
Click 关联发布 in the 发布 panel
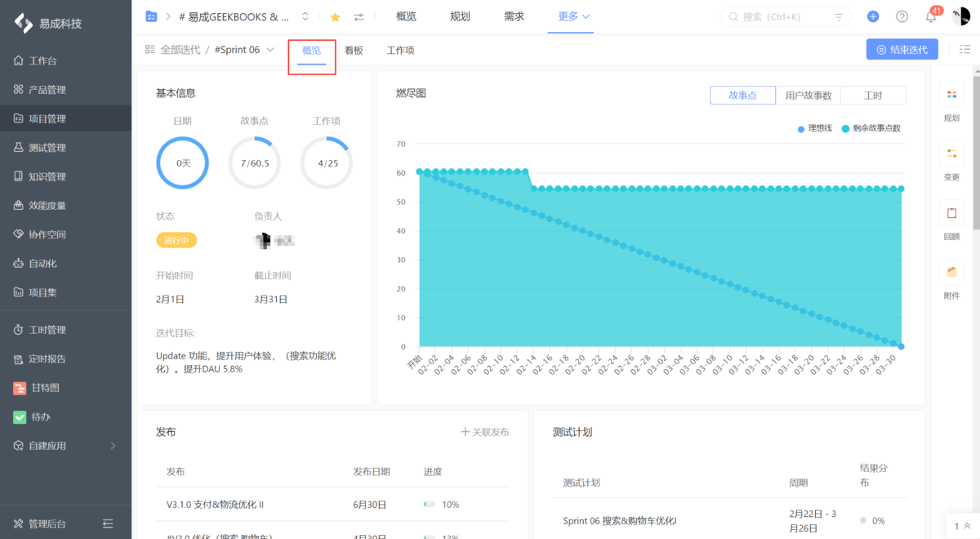click(485, 432)
